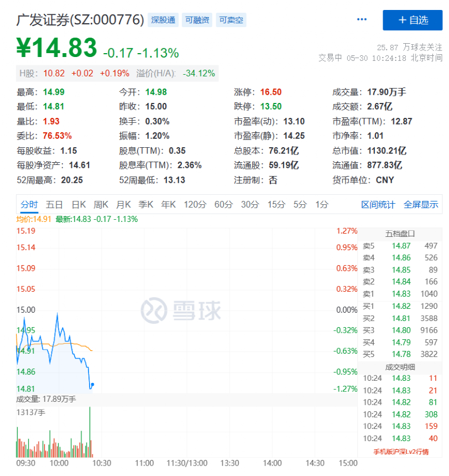Select the 60分 interval tab
The image size is (449, 476).
(x=223, y=204)
